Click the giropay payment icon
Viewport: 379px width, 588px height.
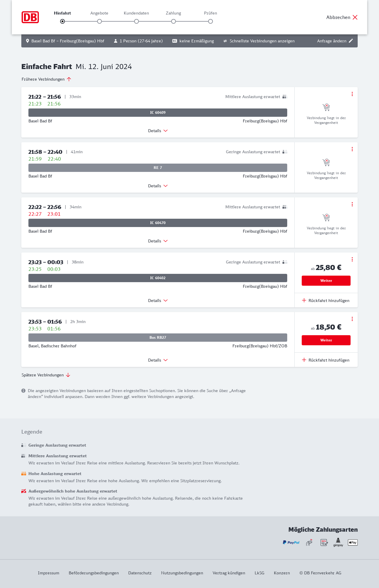pos(338,542)
